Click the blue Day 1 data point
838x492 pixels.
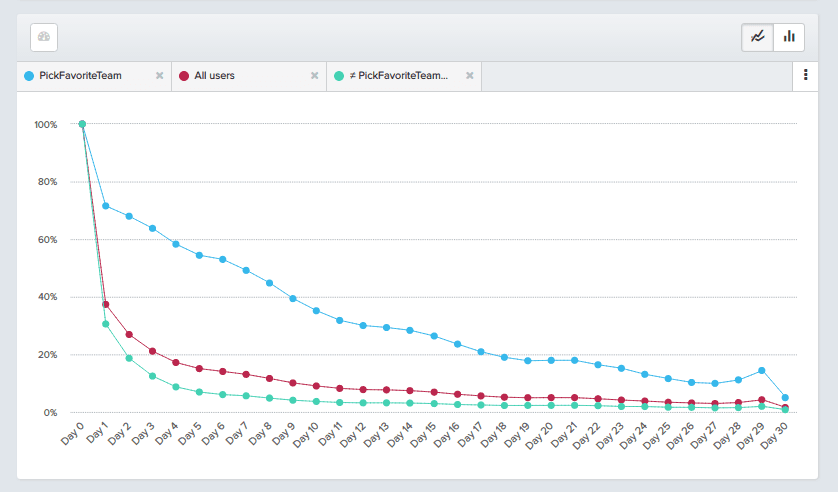point(105,206)
